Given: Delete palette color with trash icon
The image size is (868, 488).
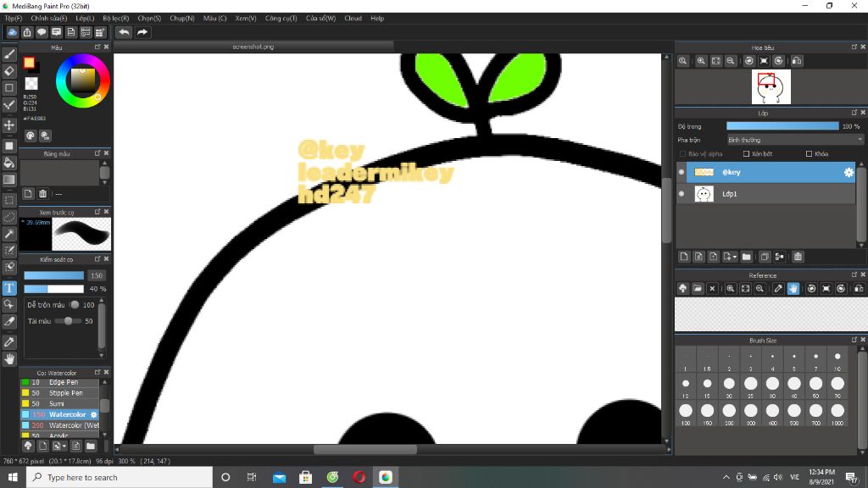Looking at the screenshot, I should (x=42, y=194).
